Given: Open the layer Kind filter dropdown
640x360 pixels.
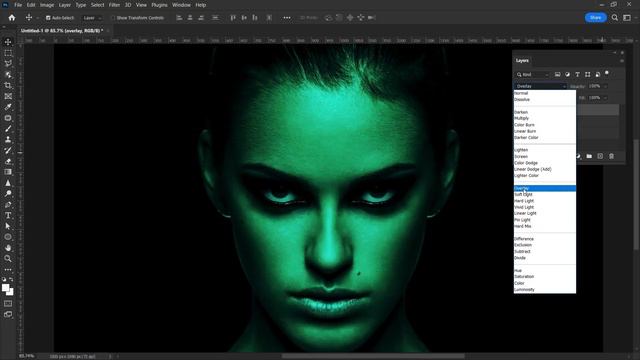Looking at the screenshot, I should tap(532, 75).
